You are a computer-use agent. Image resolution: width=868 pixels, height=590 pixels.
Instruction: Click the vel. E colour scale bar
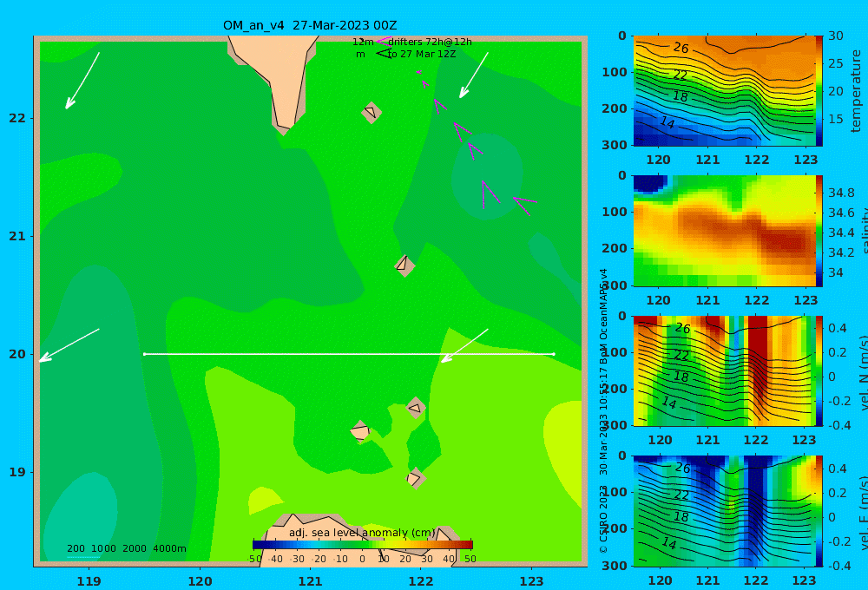point(819,511)
